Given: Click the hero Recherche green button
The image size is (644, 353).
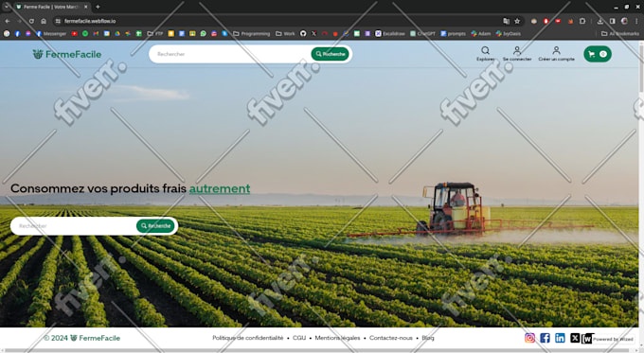Looking at the screenshot, I should [155, 226].
